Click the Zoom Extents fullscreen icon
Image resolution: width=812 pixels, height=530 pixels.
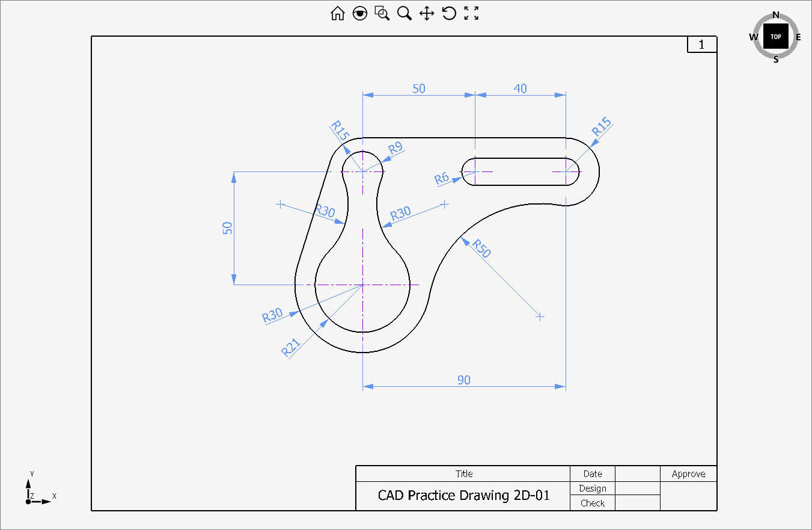click(471, 13)
